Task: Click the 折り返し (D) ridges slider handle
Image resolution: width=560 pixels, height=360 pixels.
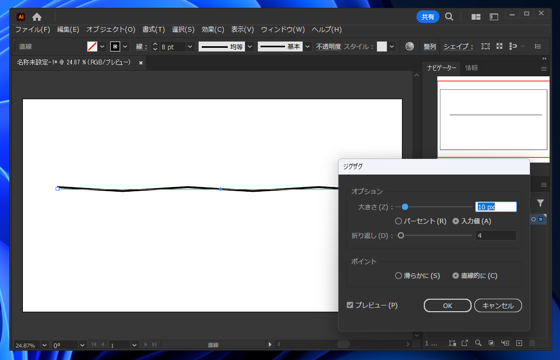Action: coord(401,235)
